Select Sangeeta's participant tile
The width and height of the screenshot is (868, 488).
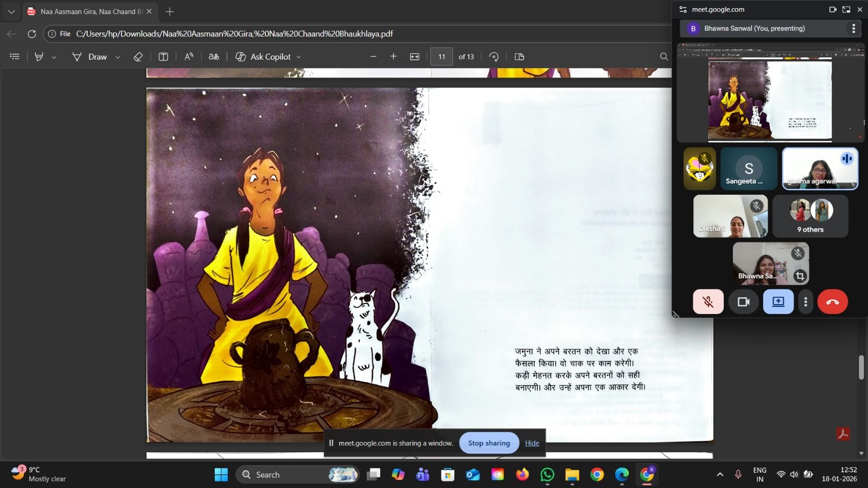749,169
